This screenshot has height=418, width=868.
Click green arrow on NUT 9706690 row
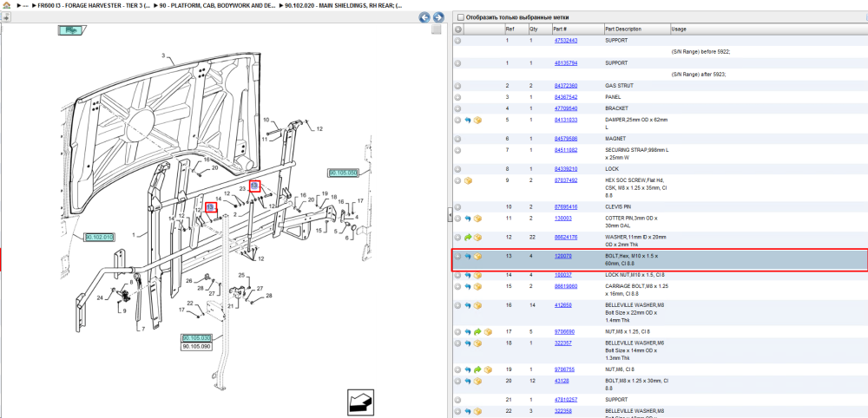[477, 332]
